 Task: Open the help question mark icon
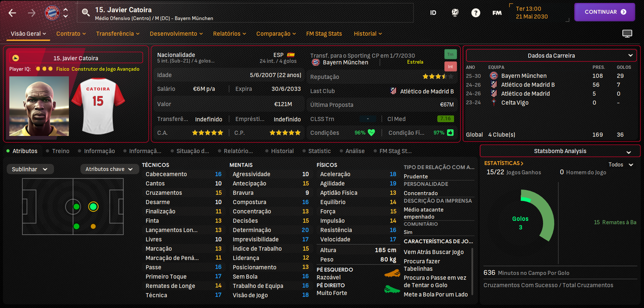(475, 13)
